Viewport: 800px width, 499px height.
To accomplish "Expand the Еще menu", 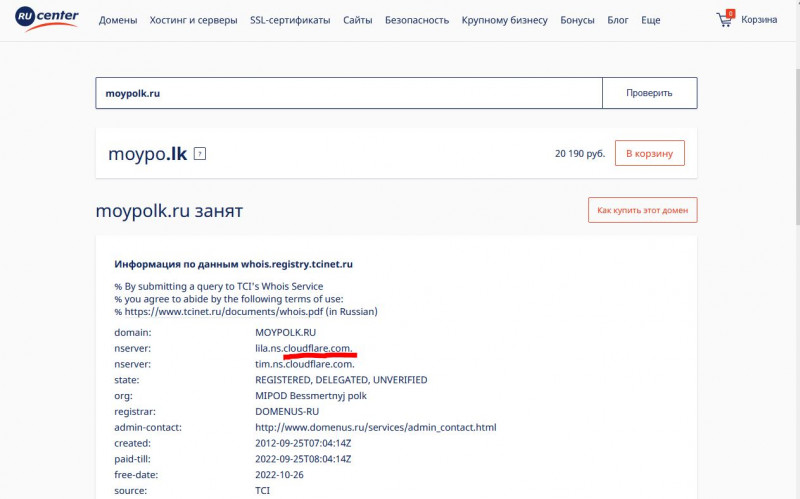I will click(x=651, y=20).
